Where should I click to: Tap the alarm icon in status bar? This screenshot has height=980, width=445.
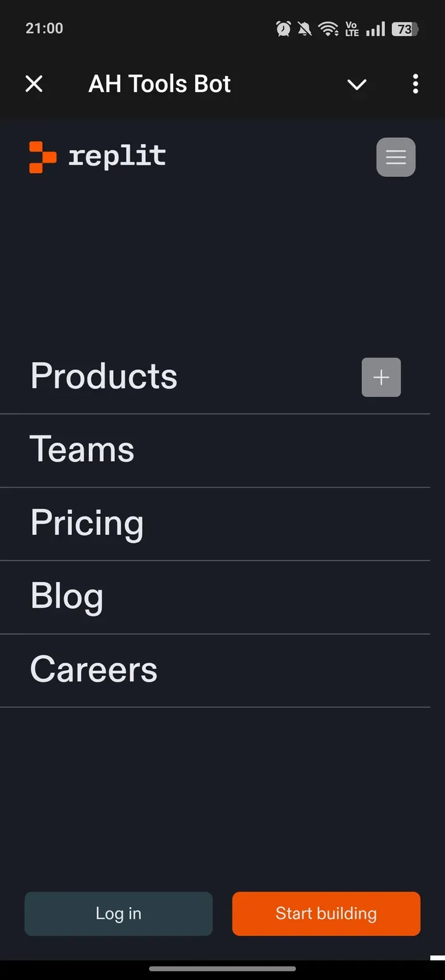point(283,28)
